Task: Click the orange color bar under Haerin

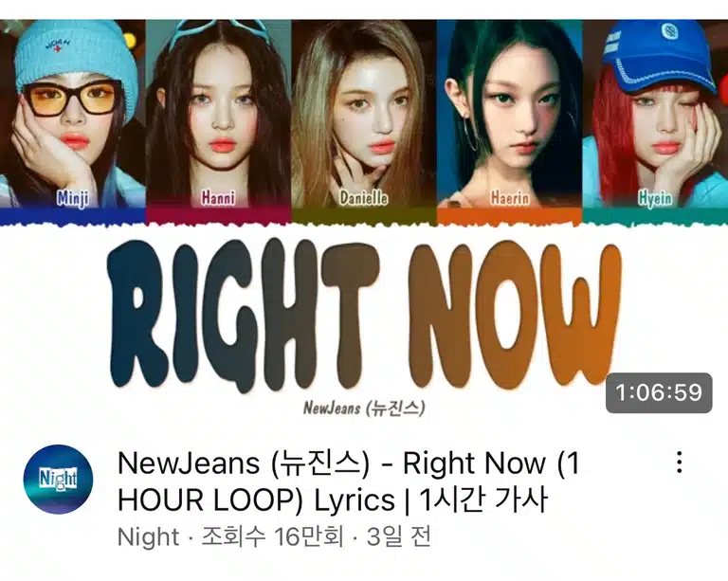Action: 510,216
